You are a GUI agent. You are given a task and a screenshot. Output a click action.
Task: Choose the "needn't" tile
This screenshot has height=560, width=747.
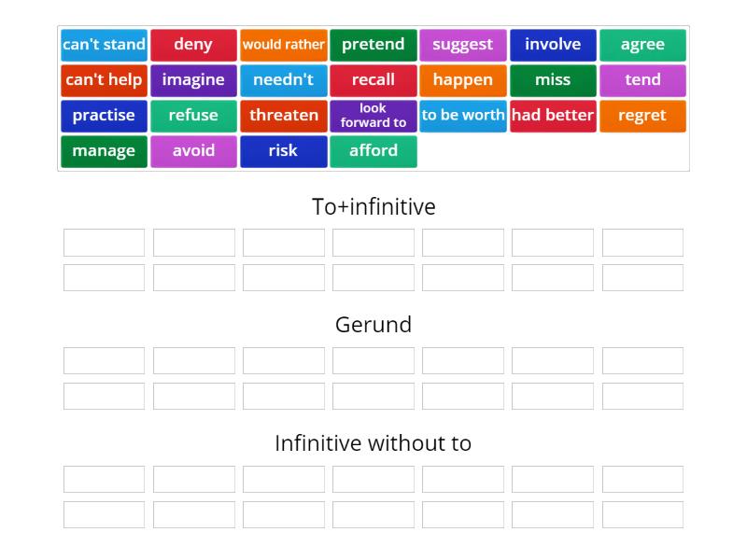coord(283,79)
